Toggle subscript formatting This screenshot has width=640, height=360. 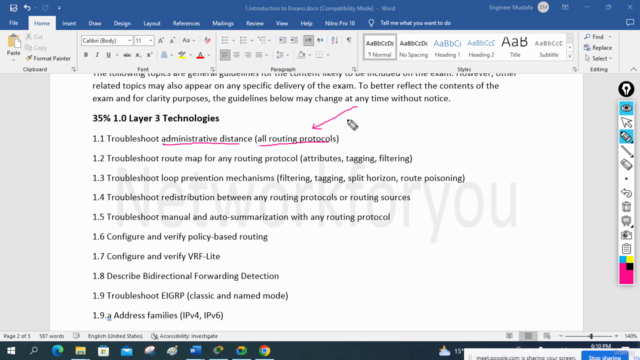pyautogui.click(x=138, y=55)
